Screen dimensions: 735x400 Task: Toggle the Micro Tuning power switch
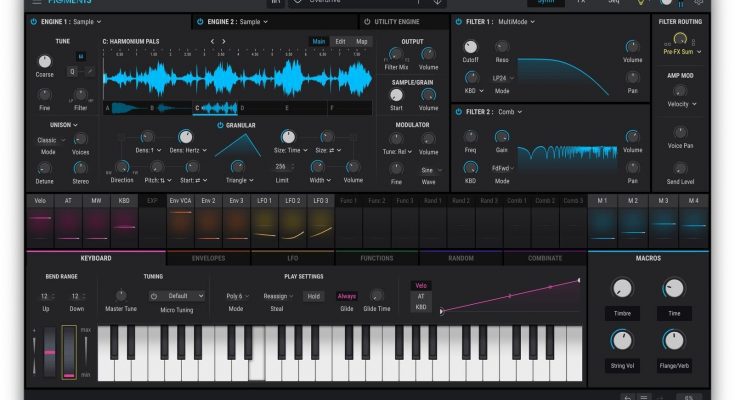[154, 296]
